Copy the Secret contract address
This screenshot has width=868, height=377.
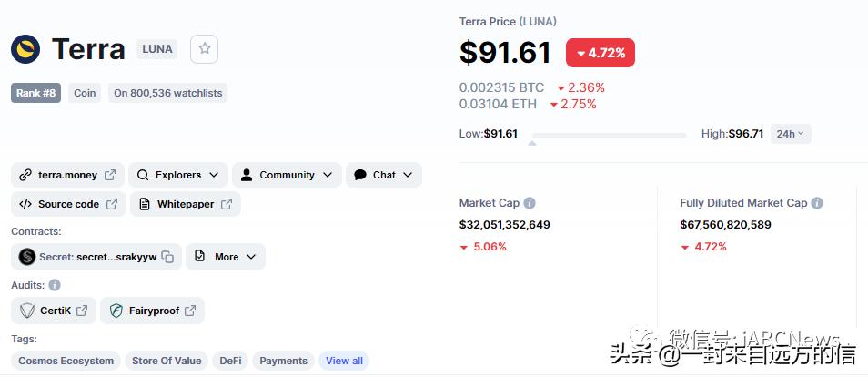click(167, 257)
